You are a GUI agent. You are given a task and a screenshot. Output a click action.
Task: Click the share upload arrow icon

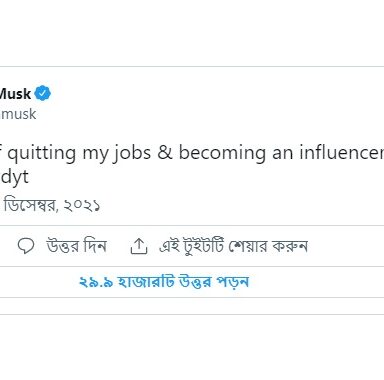click(x=139, y=246)
